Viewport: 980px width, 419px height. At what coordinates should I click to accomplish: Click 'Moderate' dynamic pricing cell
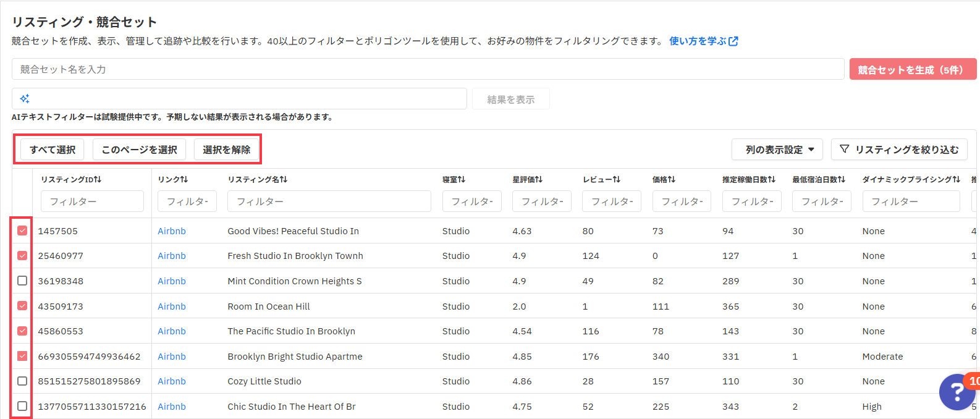(x=882, y=356)
